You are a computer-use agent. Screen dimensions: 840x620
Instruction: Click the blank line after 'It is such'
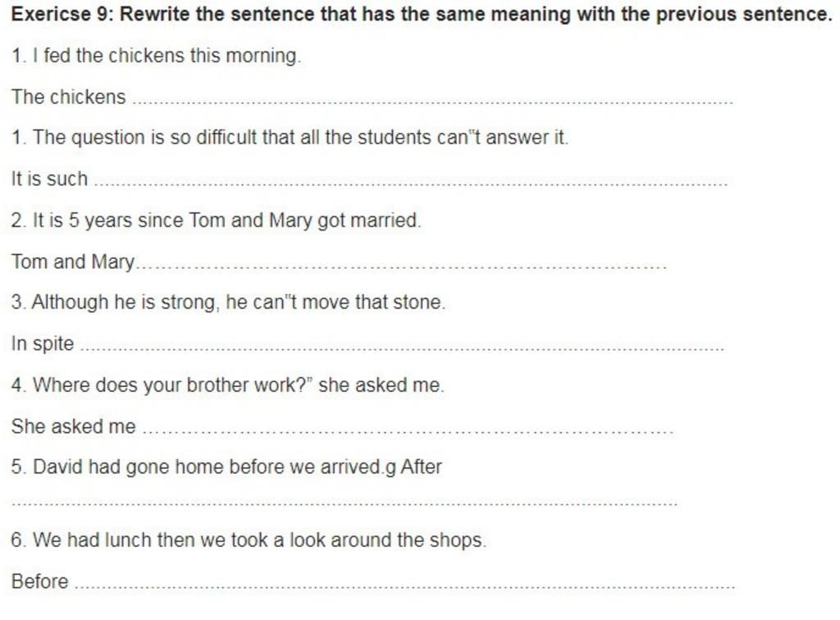411,182
